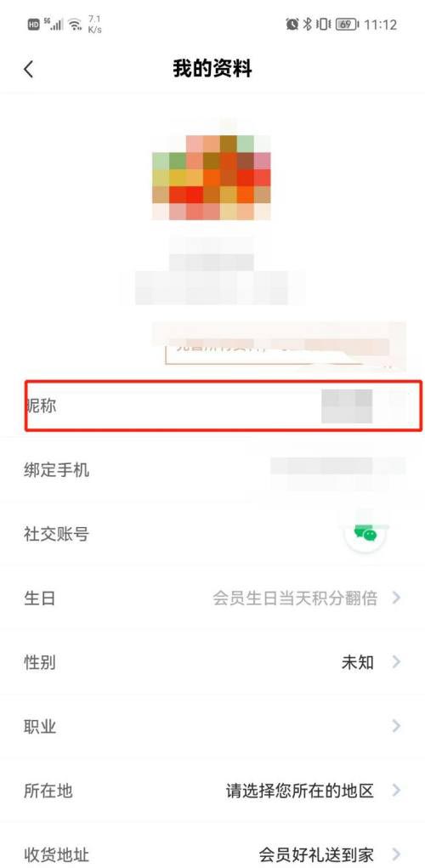Open the 昵称 nickname row
The height and width of the screenshot is (868, 425).
click(x=224, y=406)
